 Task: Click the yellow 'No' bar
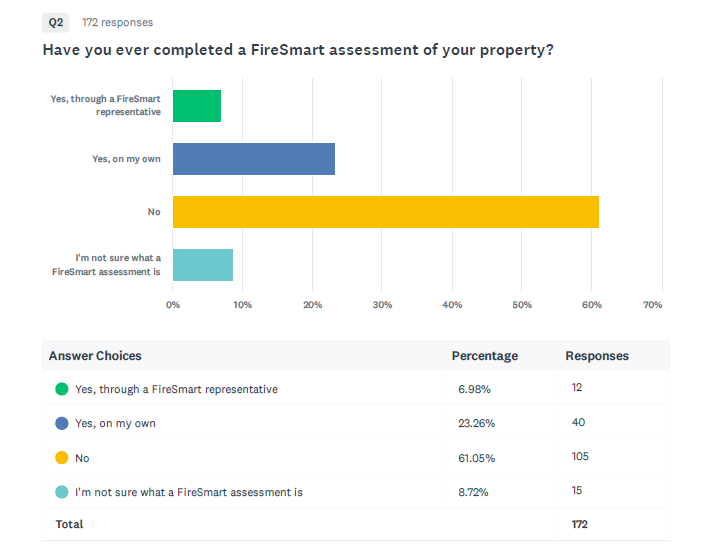tap(386, 212)
